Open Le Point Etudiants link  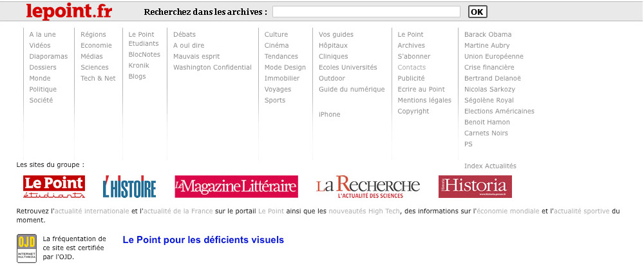point(144,39)
